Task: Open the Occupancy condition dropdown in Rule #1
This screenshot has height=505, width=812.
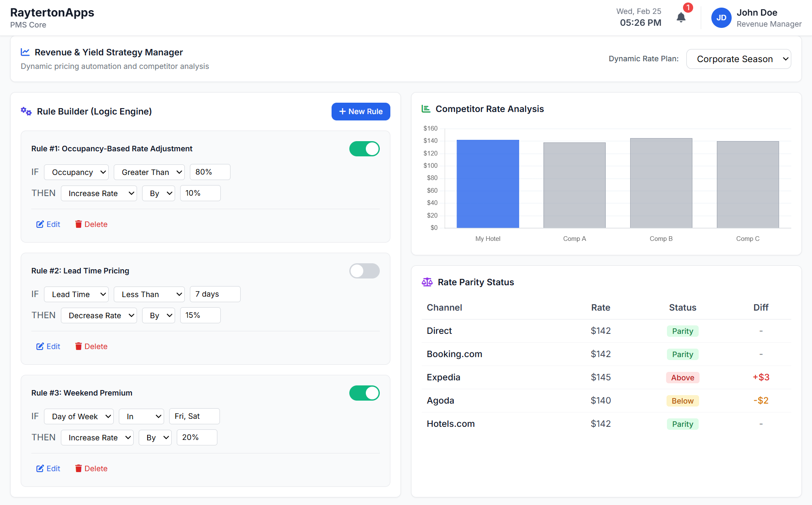Action: tap(76, 172)
